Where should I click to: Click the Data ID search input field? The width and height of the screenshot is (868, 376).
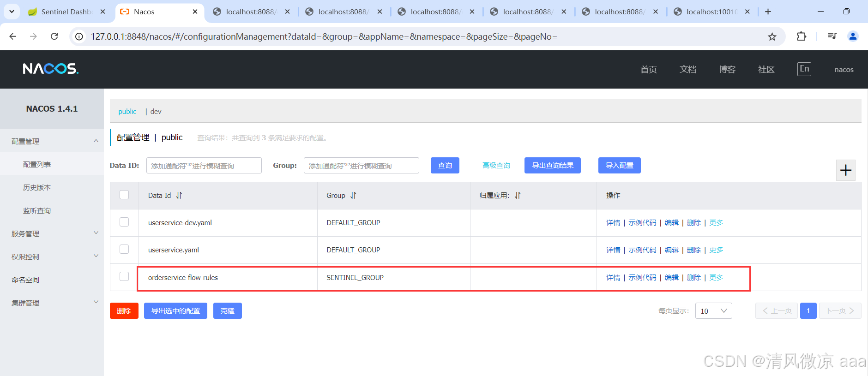(x=204, y=166)
